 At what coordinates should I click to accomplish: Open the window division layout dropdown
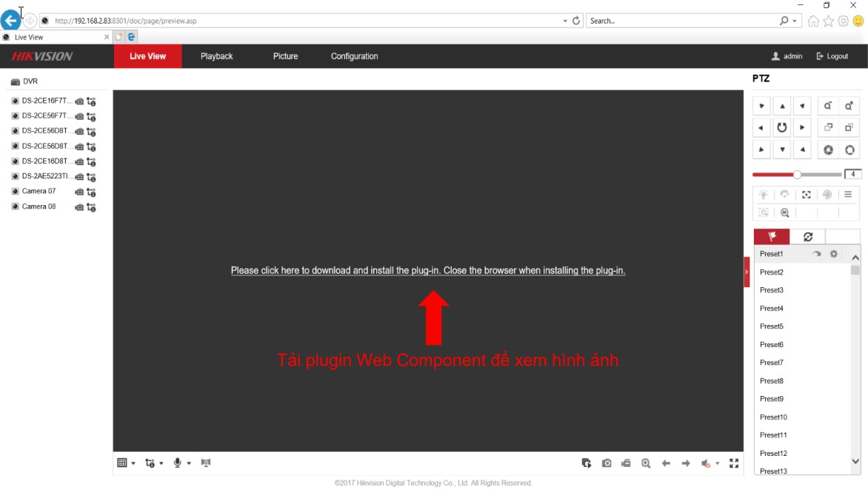click(126, 463)
